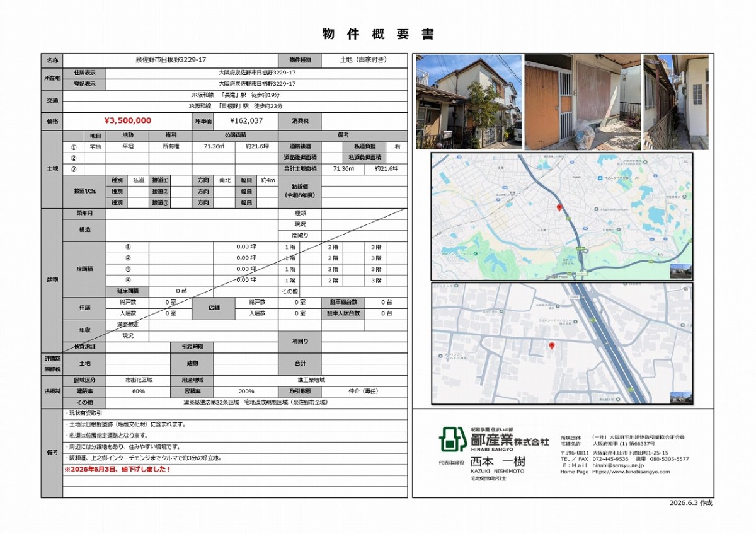Open the photo of boarded-up shutters
This screenshot has height=534, width=756.
point(583,102)
